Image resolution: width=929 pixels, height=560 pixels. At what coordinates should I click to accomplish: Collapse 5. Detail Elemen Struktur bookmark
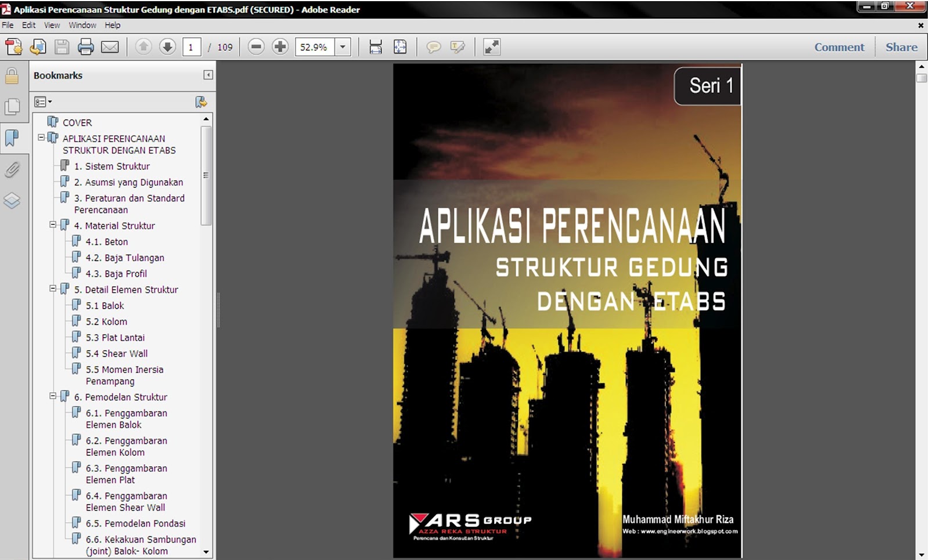(53, 288)
